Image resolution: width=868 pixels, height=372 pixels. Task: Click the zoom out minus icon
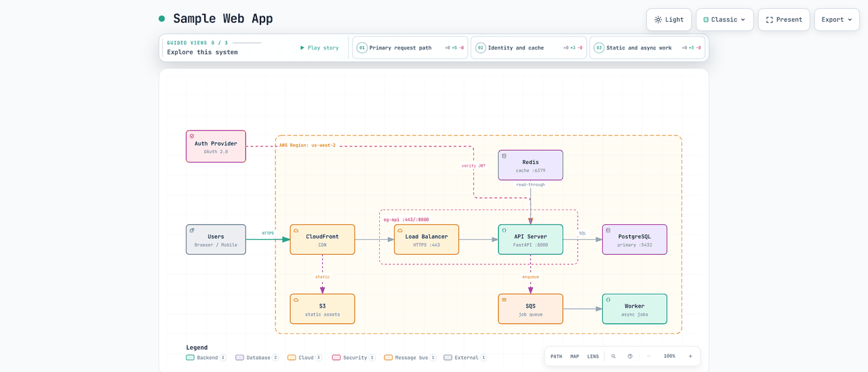pyautogui.click(x=648, y=356)
